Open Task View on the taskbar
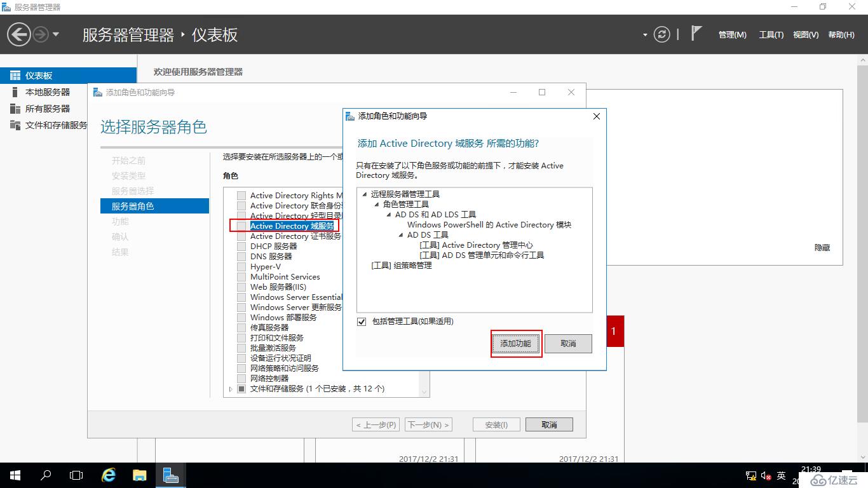Screen dimensions: 868x488 [x=76, y=475]
